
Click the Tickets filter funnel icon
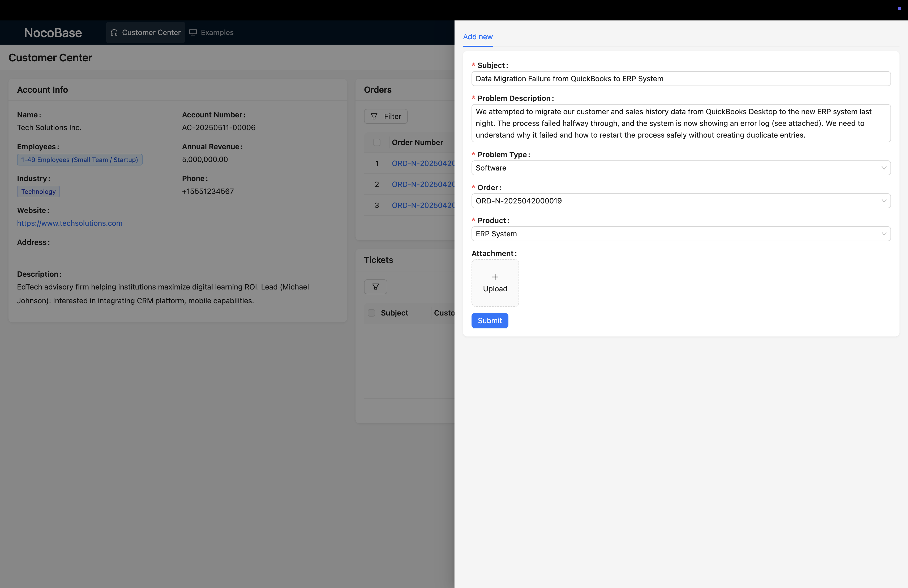coord(375,287)
